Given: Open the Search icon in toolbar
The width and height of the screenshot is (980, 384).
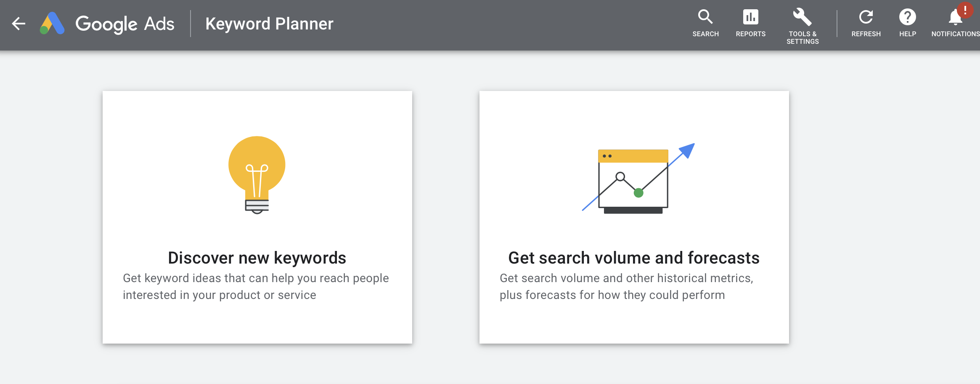Looking at the screenshot, I should 706,18.
